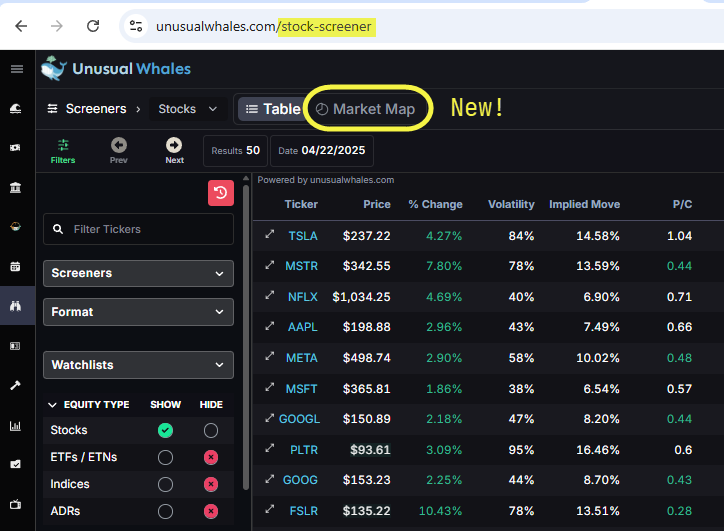Open the bar chart sidebar icon
Screen dimensions: 724x531
pyautogui.click(x=15, y=425)
